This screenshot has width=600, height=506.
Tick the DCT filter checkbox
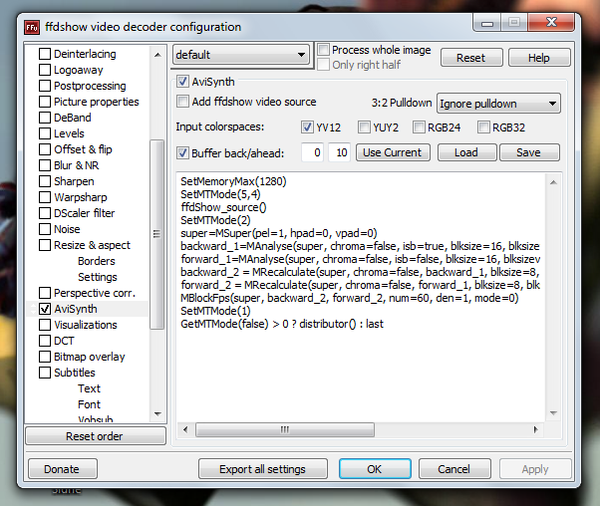pyautogui.click(x=45, y=341)
